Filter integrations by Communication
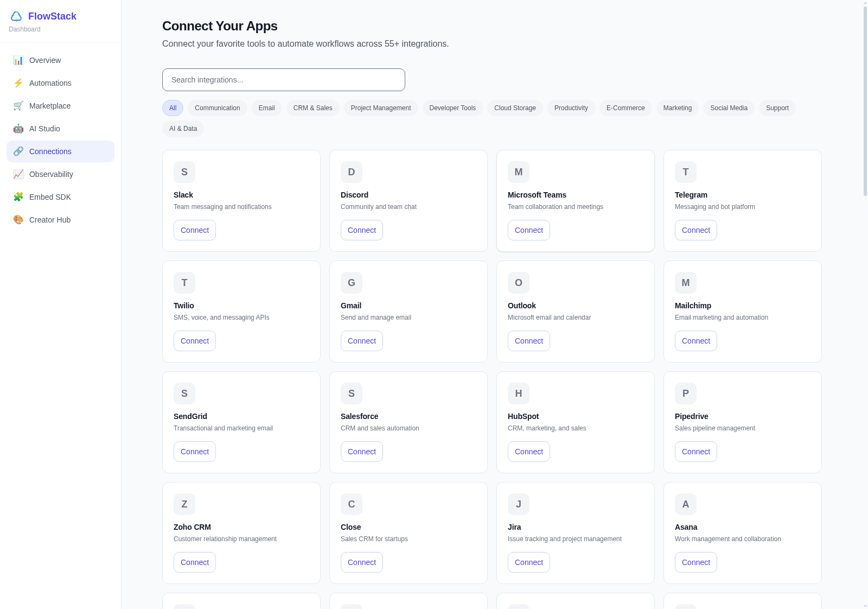 [x=218, y=108]
